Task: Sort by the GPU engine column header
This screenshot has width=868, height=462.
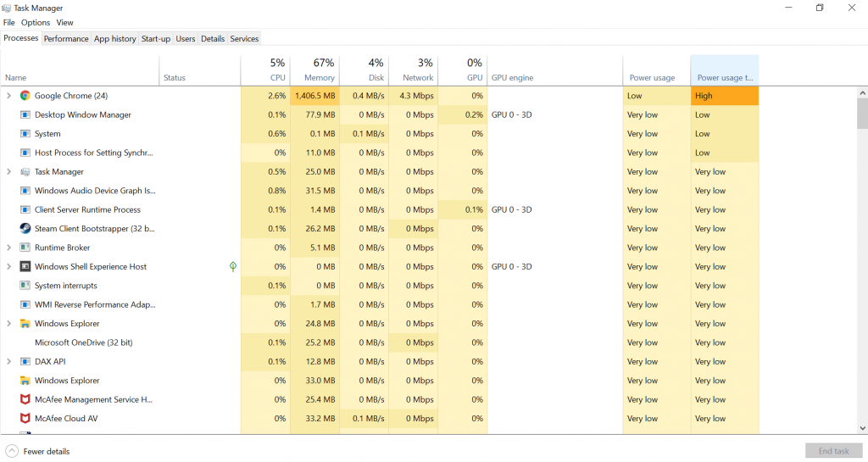Action: point(554,70)
